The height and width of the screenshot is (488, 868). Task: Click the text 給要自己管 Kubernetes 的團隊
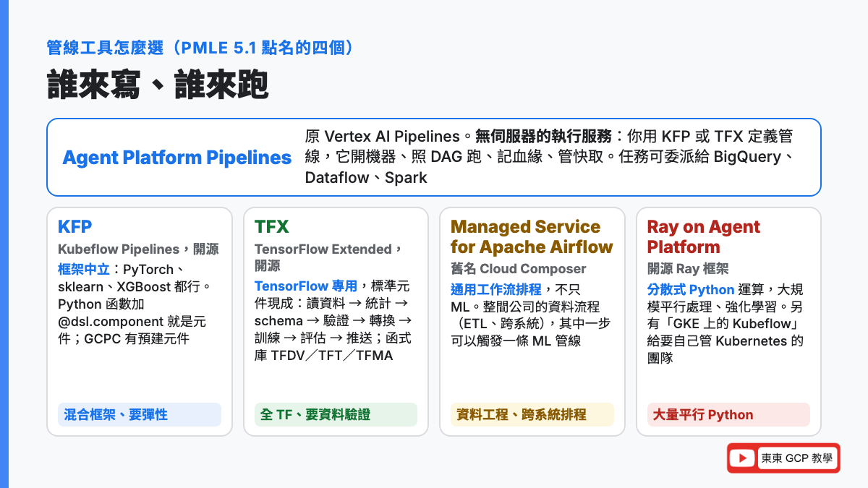point(726,349)
